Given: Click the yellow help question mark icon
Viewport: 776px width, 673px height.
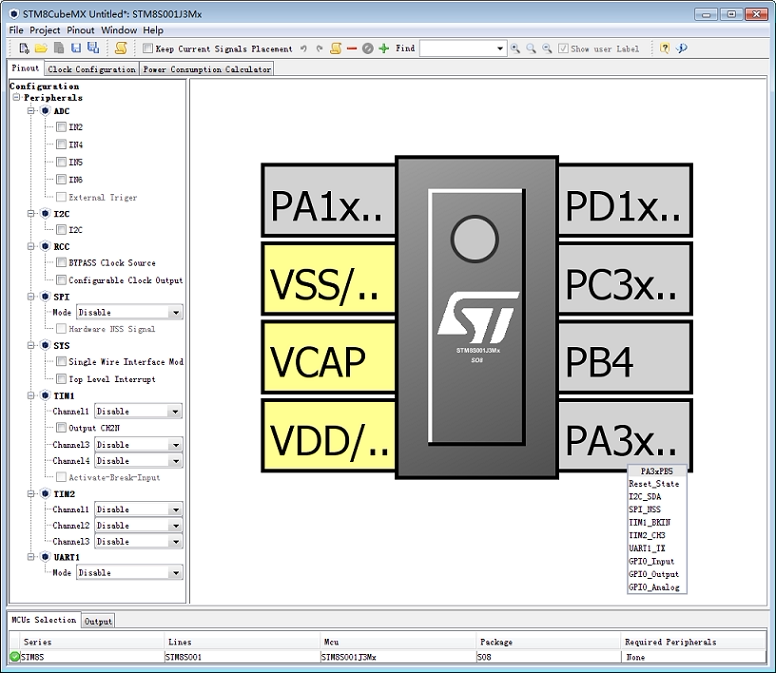Looking at the screenshot, I should (x=665, y=48).
